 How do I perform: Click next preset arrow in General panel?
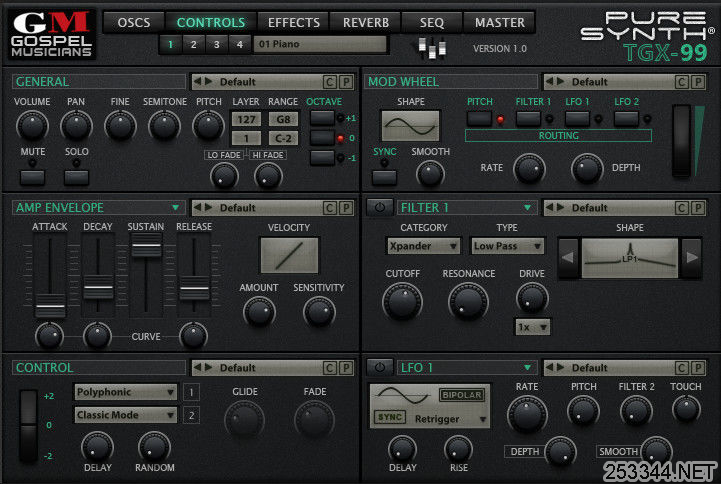(208, 81)
